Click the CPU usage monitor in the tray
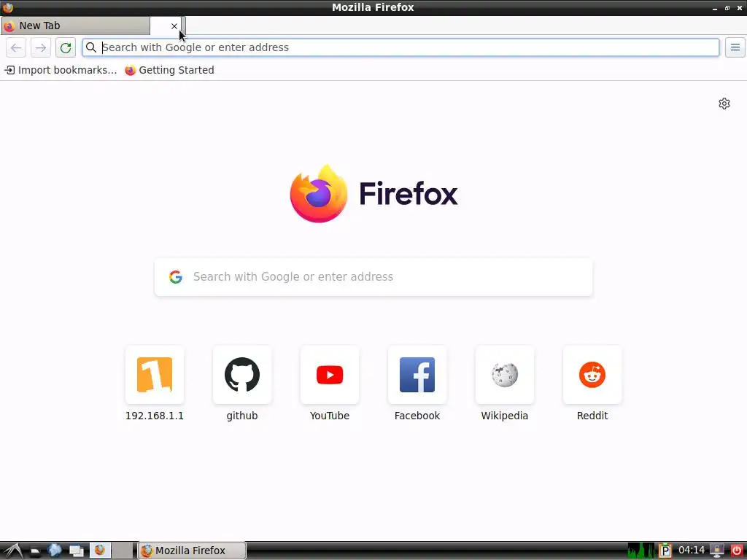Screen dimensions: 747x560 tap(640, 551)
